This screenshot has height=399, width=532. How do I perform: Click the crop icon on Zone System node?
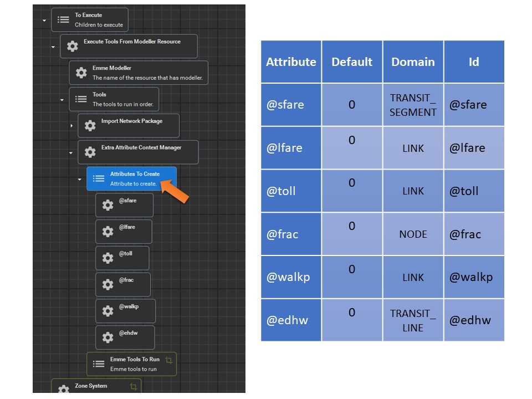(133, 386)
